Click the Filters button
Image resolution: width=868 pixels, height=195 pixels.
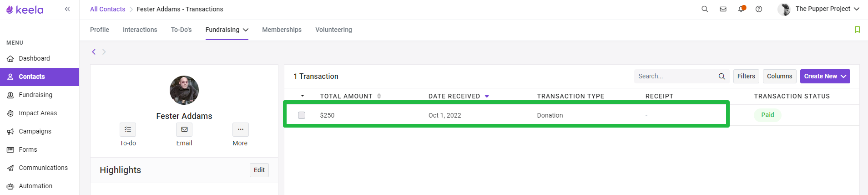(746, 77)
